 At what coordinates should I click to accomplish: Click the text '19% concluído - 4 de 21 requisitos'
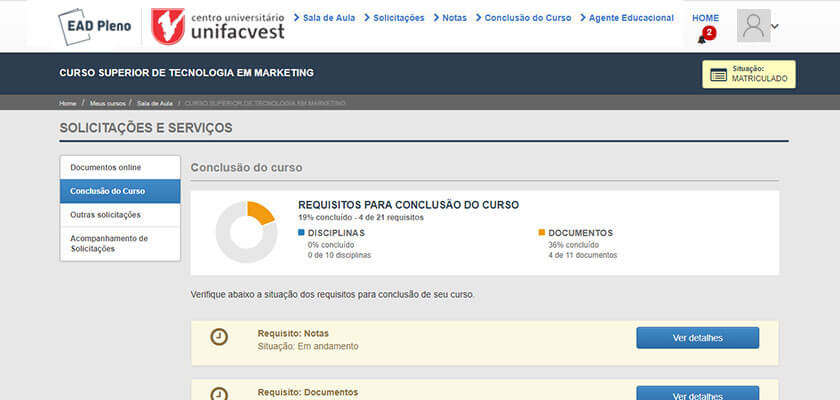[361, 217]
